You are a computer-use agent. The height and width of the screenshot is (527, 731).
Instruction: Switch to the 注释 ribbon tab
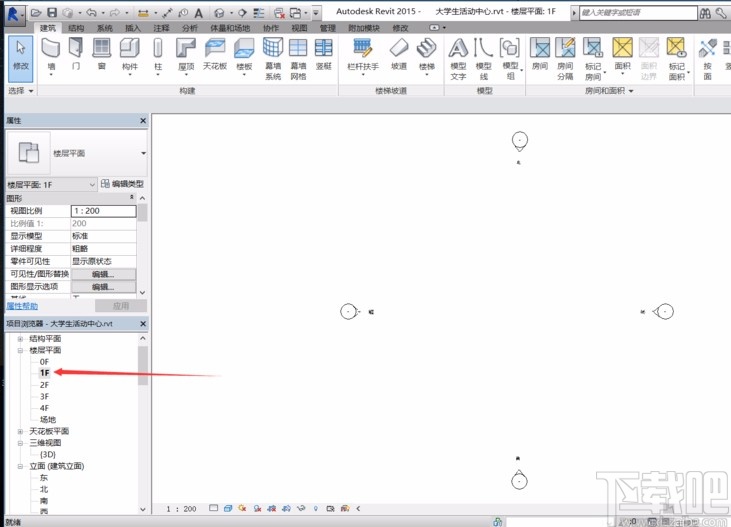click(161, 28)
